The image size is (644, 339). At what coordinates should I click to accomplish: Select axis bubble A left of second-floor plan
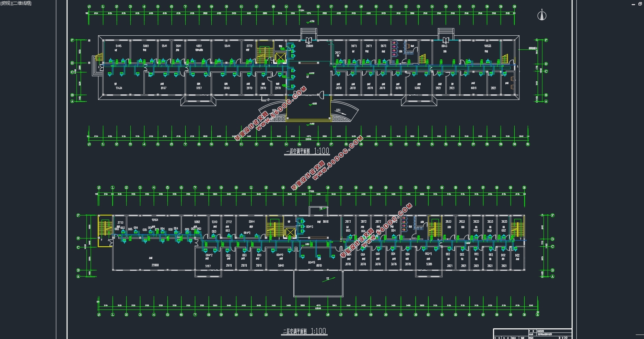click(78, 276)
